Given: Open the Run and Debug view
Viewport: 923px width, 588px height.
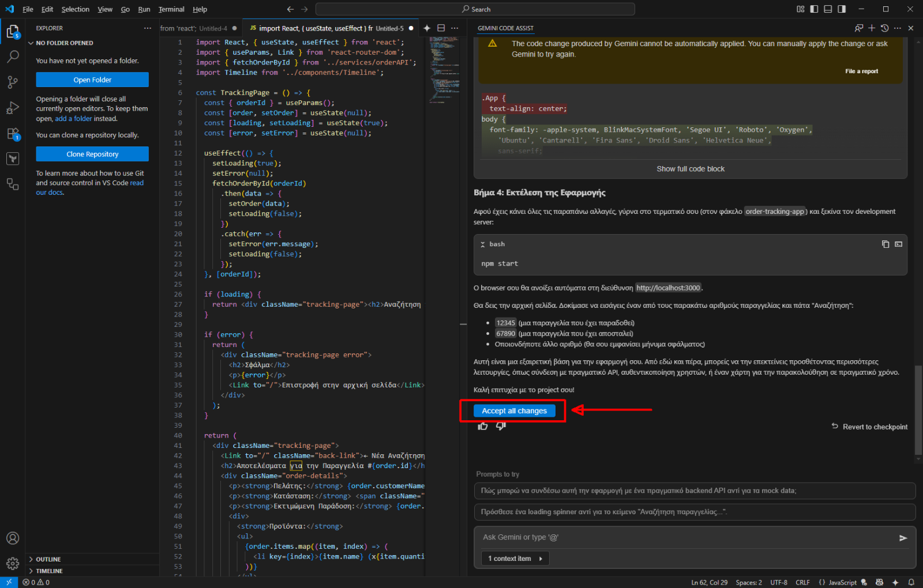Looking at the screenshot, I should [13, 108].
